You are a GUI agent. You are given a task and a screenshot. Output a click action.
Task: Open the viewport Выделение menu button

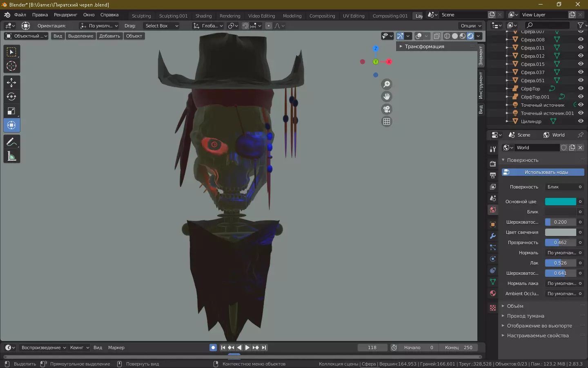tap(80, 36)
